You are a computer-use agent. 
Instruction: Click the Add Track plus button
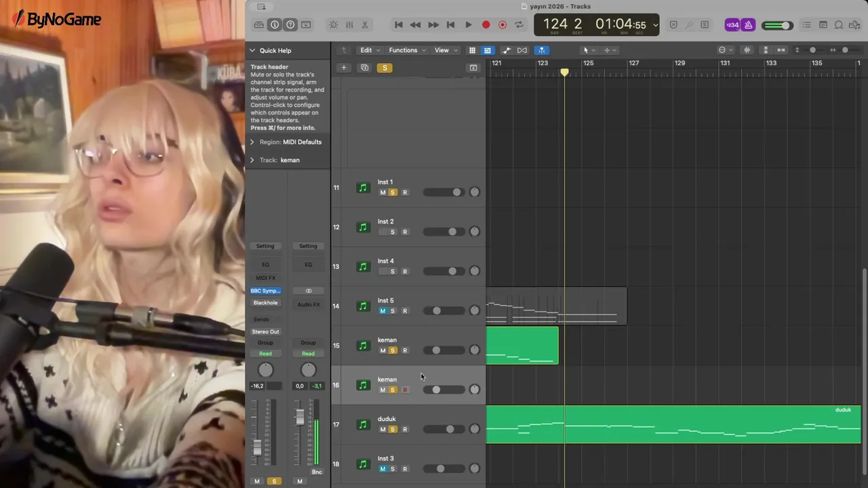pyautogui.click(x=344, y=68)
